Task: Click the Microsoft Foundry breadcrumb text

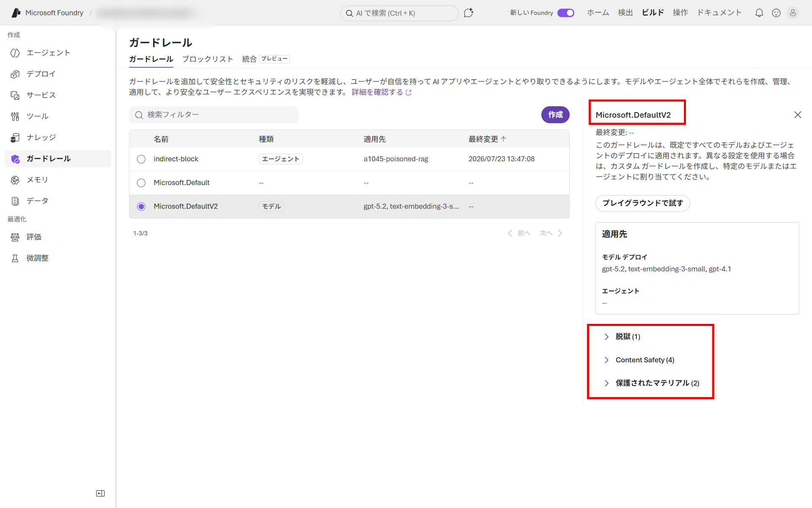Action: (x=54, y=13)
